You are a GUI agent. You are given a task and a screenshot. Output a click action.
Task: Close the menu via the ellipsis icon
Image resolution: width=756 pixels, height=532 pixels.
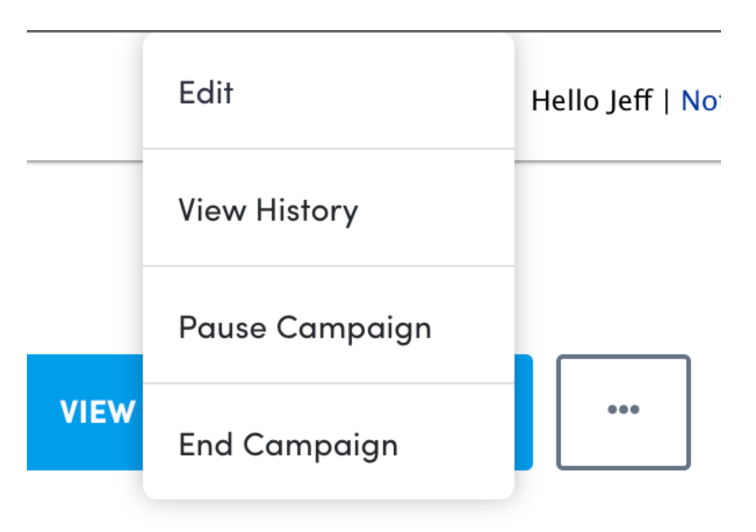(x=623, y=411)
